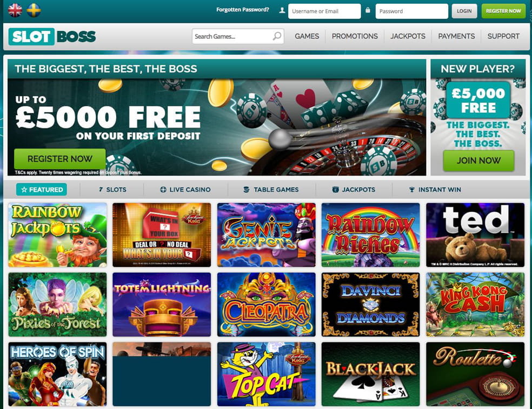Open the Forgotten Password link
The width and height of the screenshot is (532, 409).
pyautogui.click(x=243, y=10)
